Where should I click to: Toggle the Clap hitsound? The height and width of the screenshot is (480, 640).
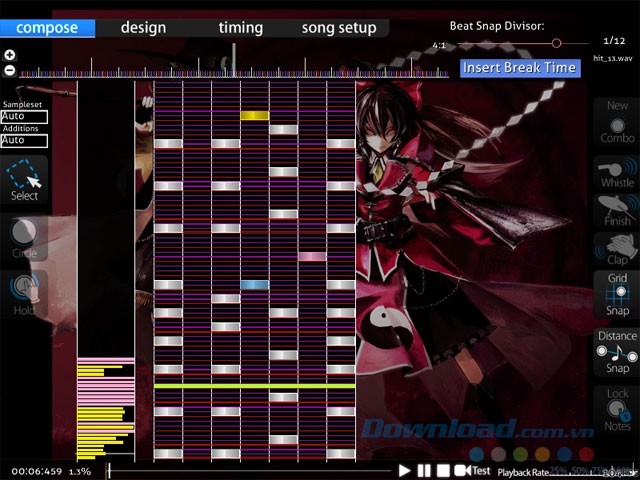(617, 249)
